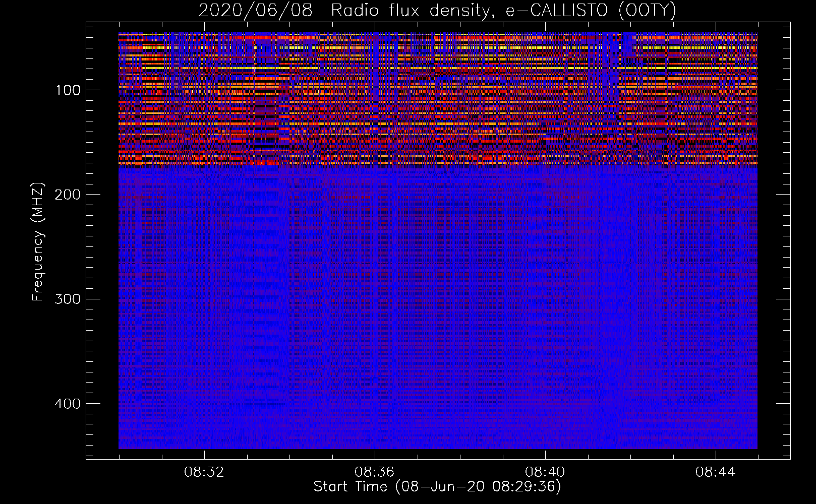Viewport: 816px width, 504px height.
Task: Click the plot title '2020/06/08 Radio flux density, e-CALLISTO (OOTY)'
Action: (x=437, y=11)
